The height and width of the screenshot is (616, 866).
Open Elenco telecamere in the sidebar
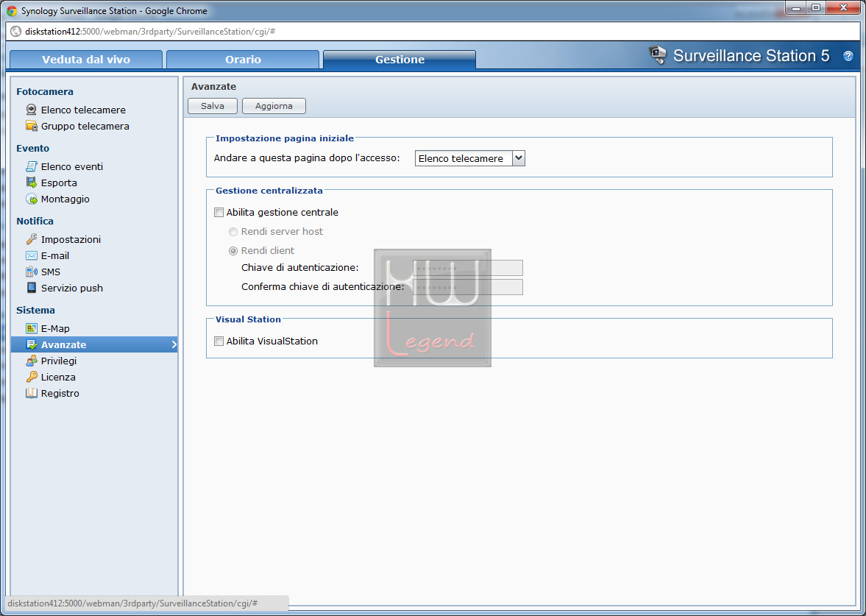[x=83, y=110]
